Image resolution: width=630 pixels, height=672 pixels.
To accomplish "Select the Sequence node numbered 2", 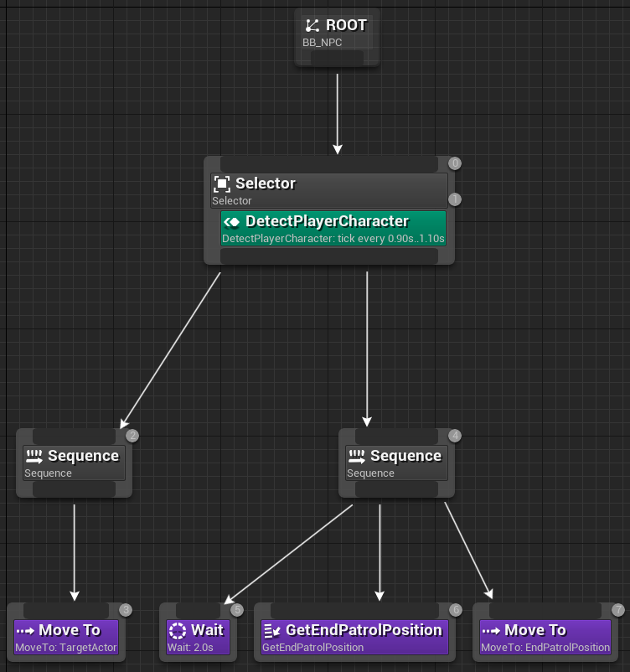I will pos(75,463).
